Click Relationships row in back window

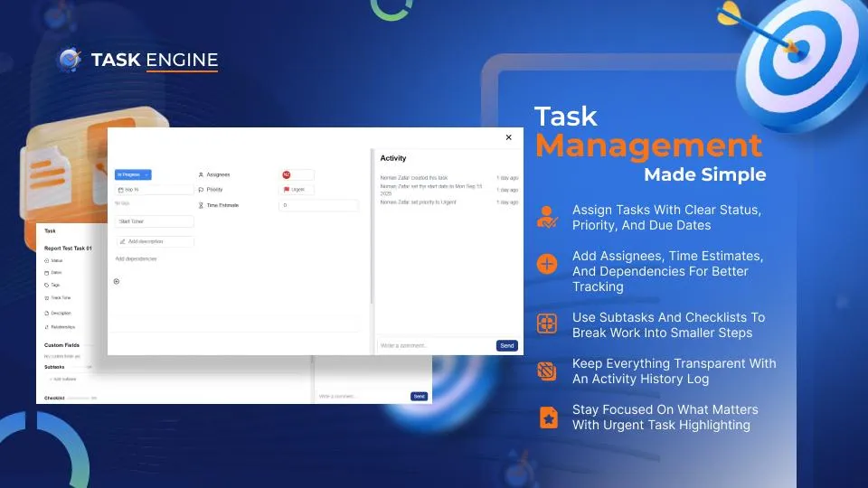(60, 327)
